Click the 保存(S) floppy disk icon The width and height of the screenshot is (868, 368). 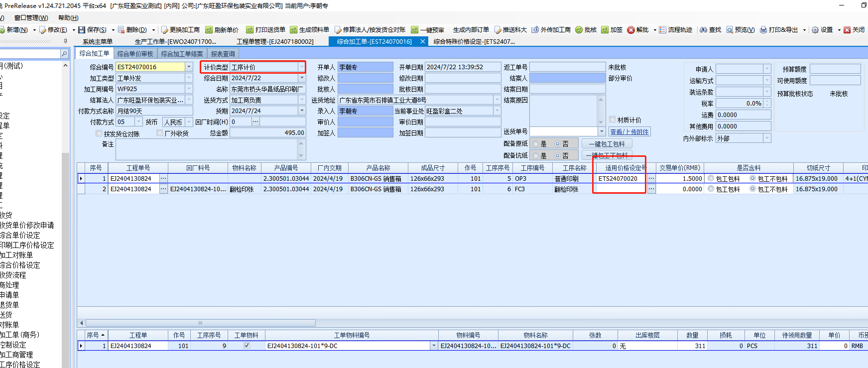(x=82, y=30)
